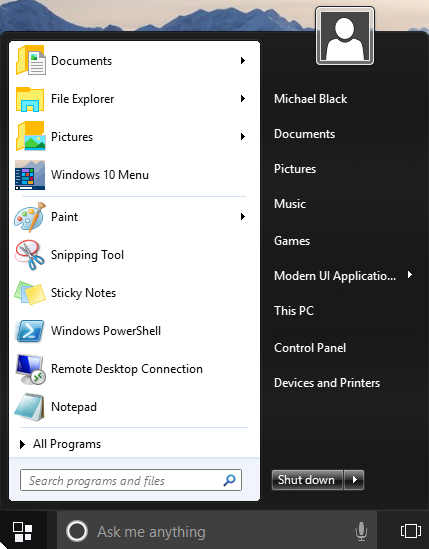Open This PC
This screenshot has height=549, width=429.
(x=294, y=311)
